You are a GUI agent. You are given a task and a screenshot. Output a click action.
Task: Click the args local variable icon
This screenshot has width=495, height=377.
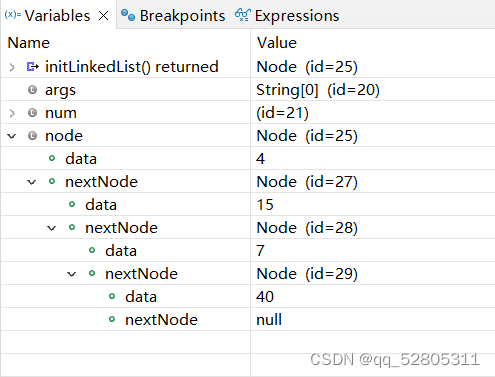tap(32, 90)
